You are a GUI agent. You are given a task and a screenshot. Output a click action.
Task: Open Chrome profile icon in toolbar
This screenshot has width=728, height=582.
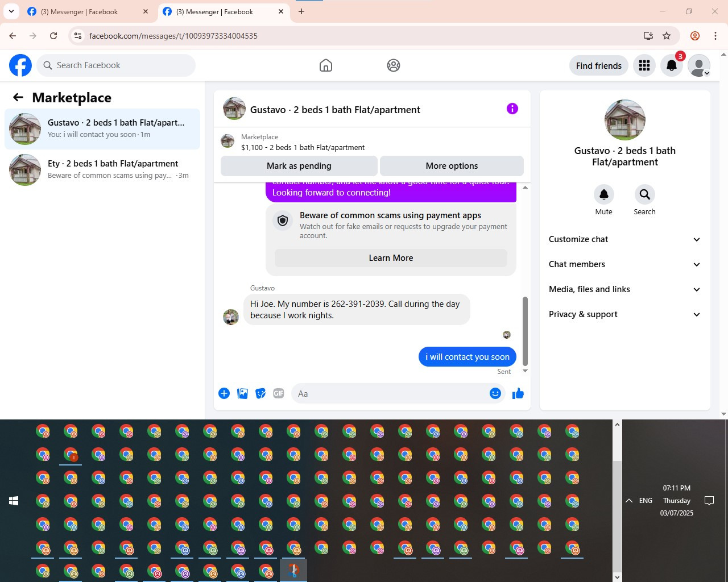click(x=695, y=36)
